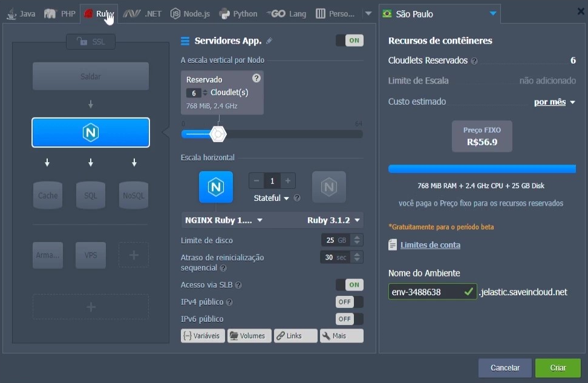
Task: Open Cloudlets Reservados help icon
Action: pyautogui.click(x=474, y=61)
